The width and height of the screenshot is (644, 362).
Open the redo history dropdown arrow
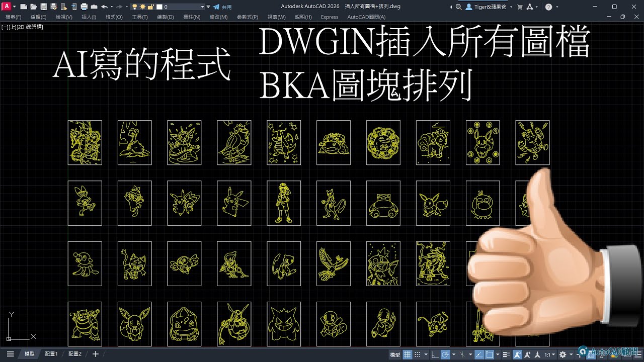click(x=127, y=7)
